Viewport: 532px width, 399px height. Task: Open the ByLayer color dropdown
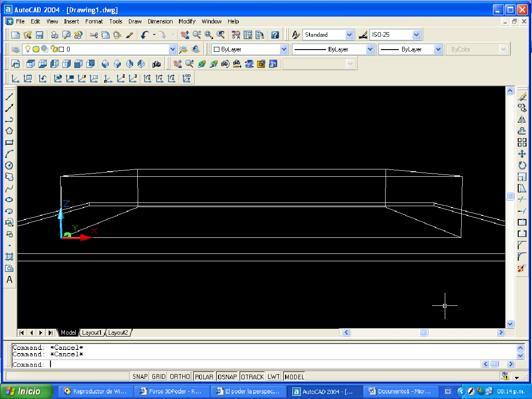click(x=284, y=49)
